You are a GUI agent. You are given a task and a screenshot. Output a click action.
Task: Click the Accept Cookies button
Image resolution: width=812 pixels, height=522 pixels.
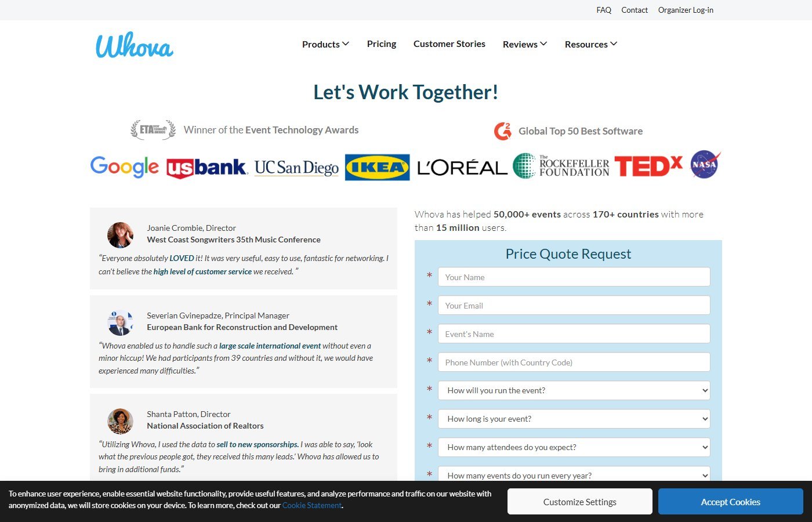coord(731,502)
